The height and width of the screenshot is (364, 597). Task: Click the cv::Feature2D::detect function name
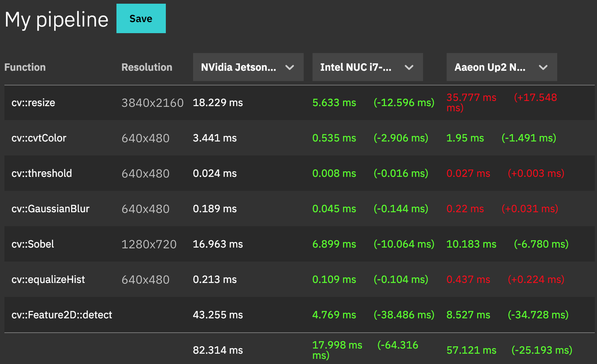[62, 315]
